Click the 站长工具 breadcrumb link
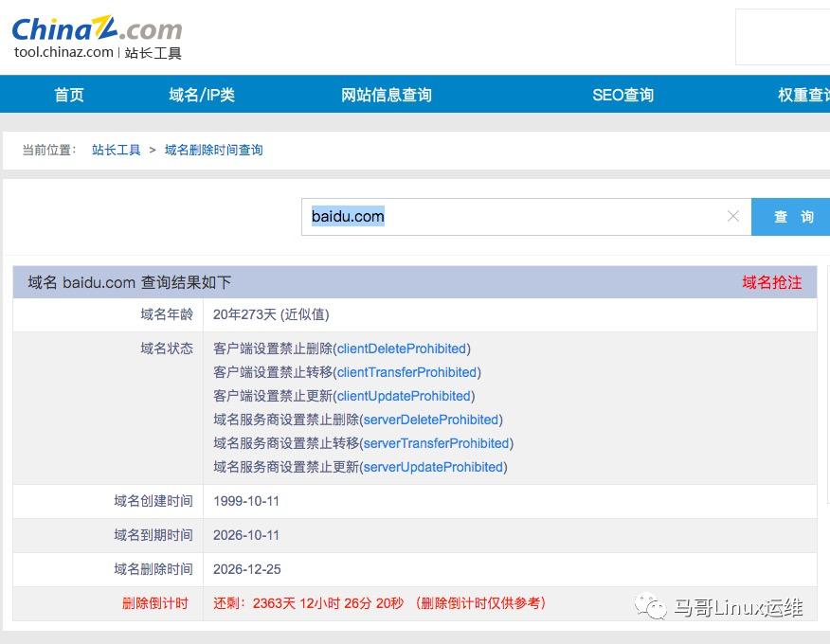The width and height of the screenshot is (830, 644). [116, 150]
